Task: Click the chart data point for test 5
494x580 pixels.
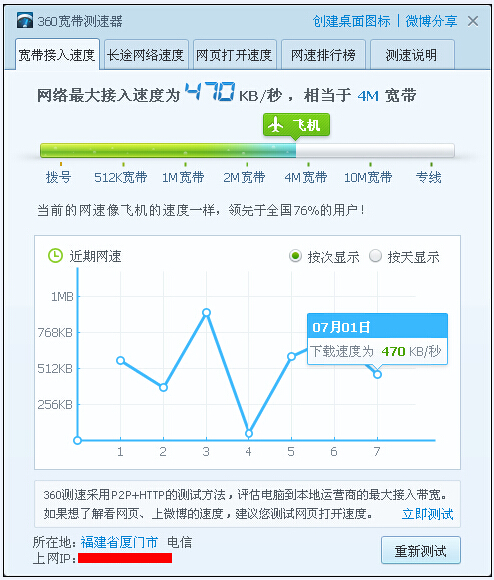Action: coord(291,356)
